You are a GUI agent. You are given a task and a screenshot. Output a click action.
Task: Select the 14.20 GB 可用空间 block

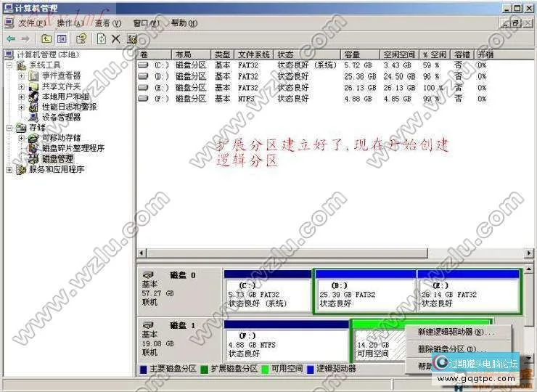[x=380, y=345]
